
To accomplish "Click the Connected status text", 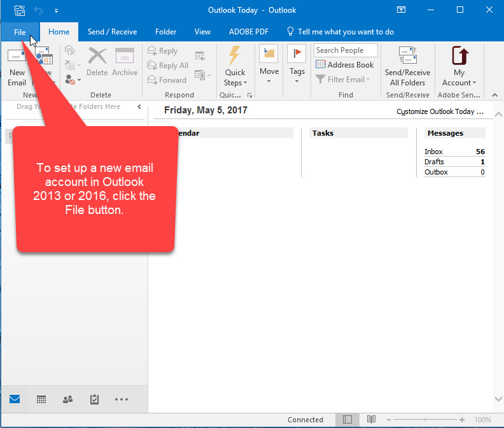I will (305, 420).
